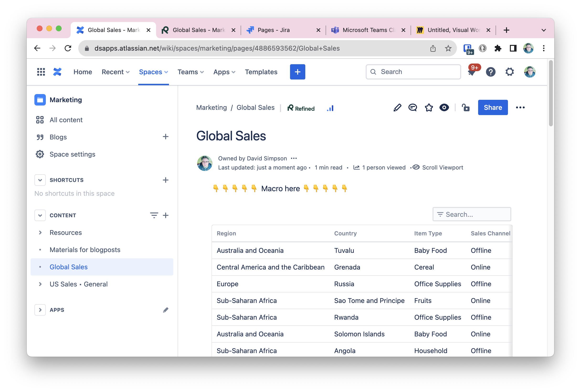Open the page analytics bar chart icon
This screenshot has width=581, height=392.
330,108
